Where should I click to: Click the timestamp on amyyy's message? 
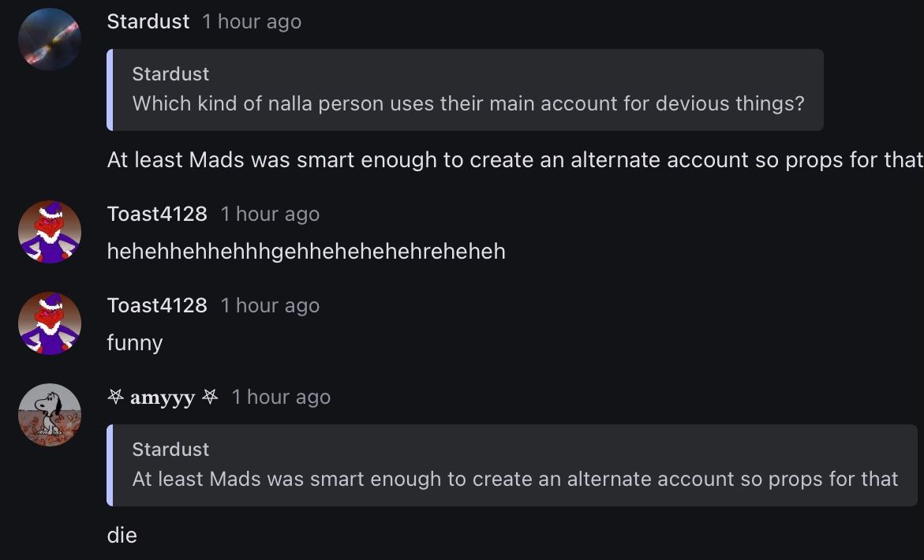click(281, 398)
